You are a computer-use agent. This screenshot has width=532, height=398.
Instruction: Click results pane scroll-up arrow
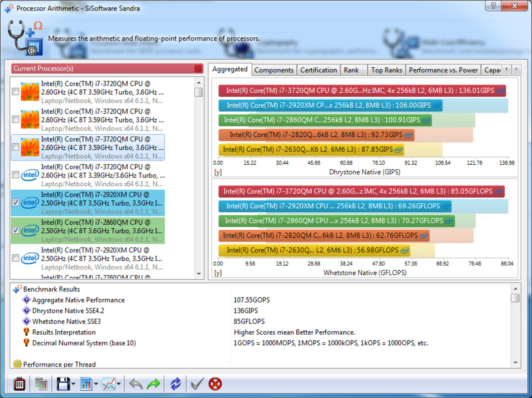click(x=515, y=288)
